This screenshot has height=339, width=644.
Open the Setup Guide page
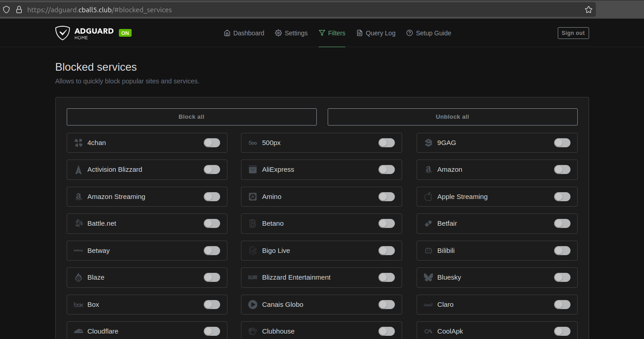pyautogui.click(x=429, y=33)
